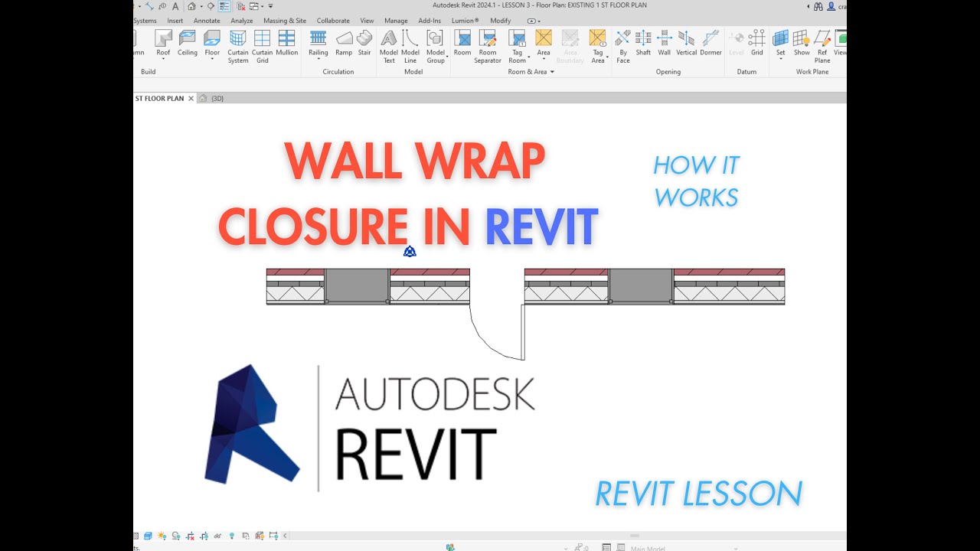Toggle Reveal Constraints in view control bar
The height and width of the screenshot is (551, 980).
pyautogui.click(x=273, y=536)
